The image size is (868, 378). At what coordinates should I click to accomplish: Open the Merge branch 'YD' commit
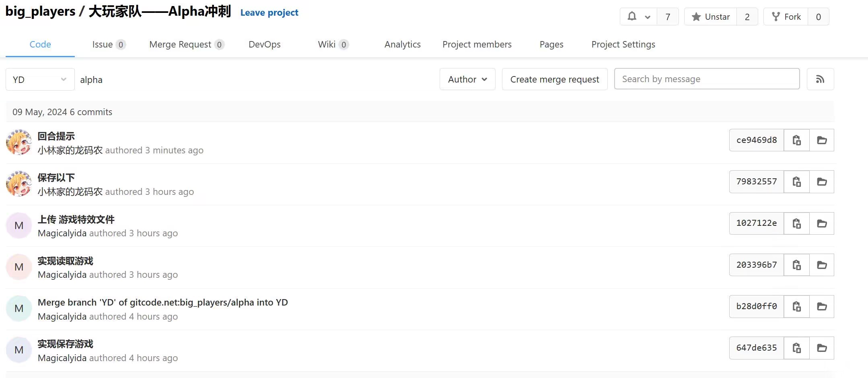point(163,302)
